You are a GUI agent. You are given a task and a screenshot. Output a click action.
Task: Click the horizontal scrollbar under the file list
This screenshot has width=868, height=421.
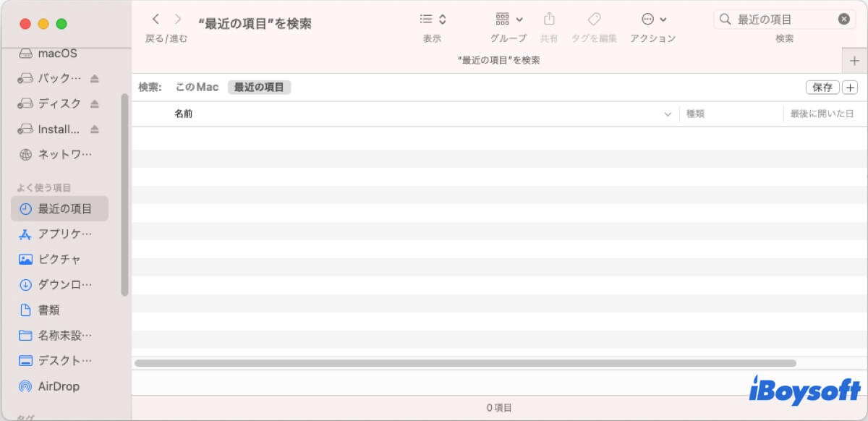[464, 363]
